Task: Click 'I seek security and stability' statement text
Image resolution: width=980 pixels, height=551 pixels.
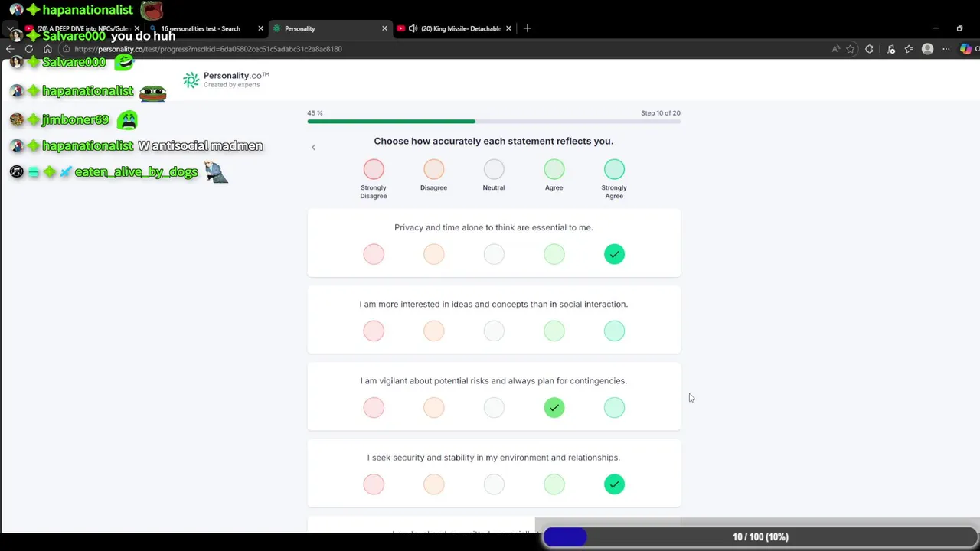Action: tap(494, 458)
